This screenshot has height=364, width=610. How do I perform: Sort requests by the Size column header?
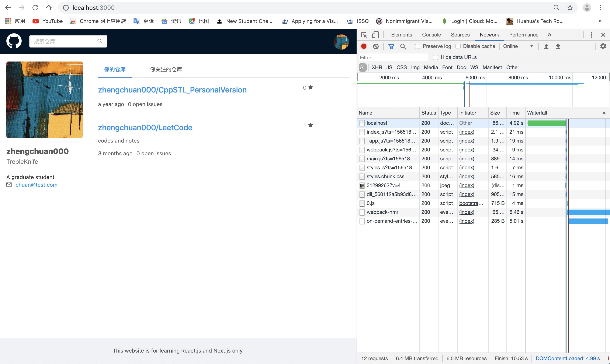[497, 113]
